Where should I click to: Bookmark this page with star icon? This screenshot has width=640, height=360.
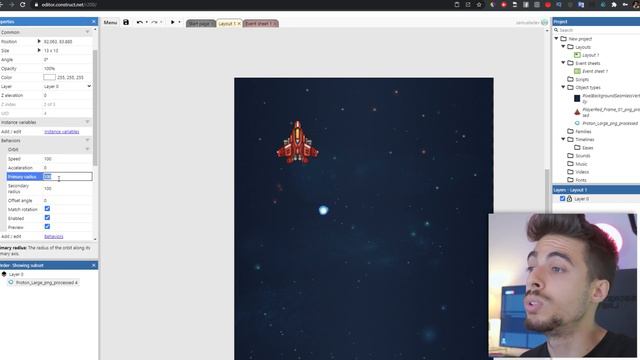coord(479,4)
